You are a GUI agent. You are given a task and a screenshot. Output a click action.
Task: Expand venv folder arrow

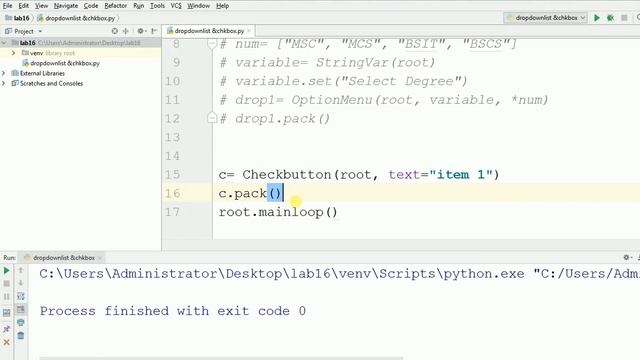click(x=13, y=53)
